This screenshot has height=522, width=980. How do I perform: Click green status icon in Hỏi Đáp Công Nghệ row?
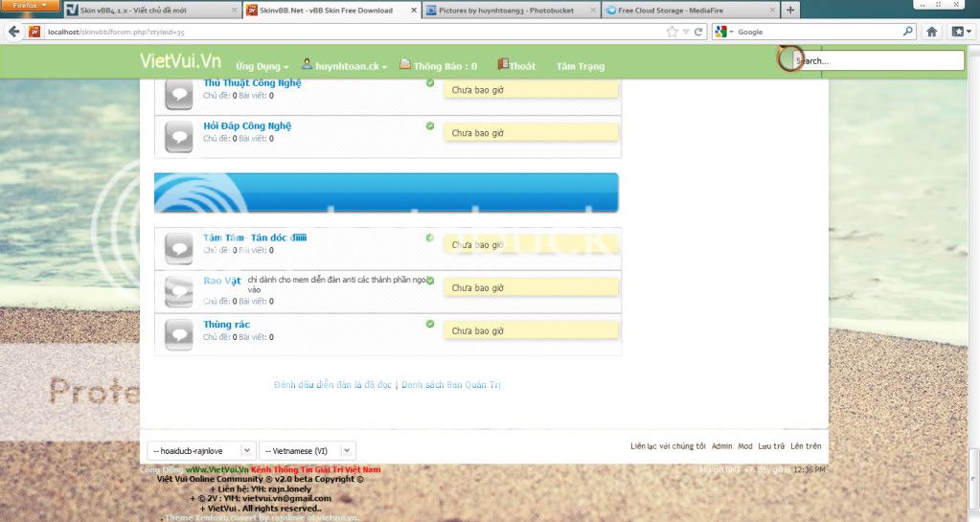pyautogui.click(x=430, y=125)
